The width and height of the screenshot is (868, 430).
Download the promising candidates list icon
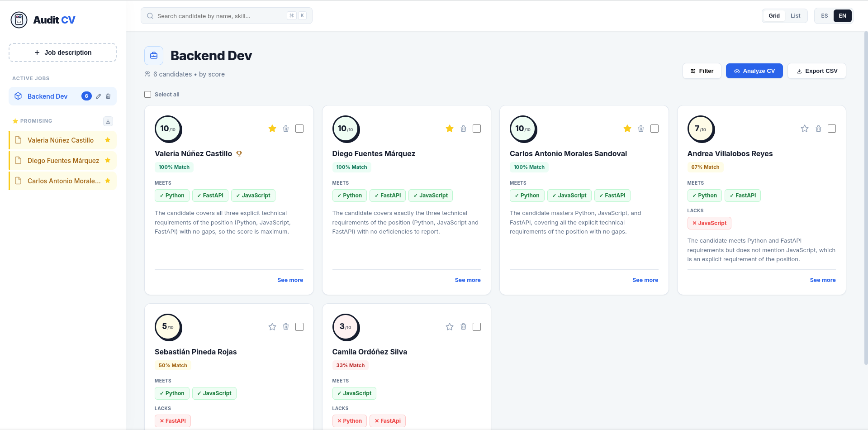(x=108, y=121)
